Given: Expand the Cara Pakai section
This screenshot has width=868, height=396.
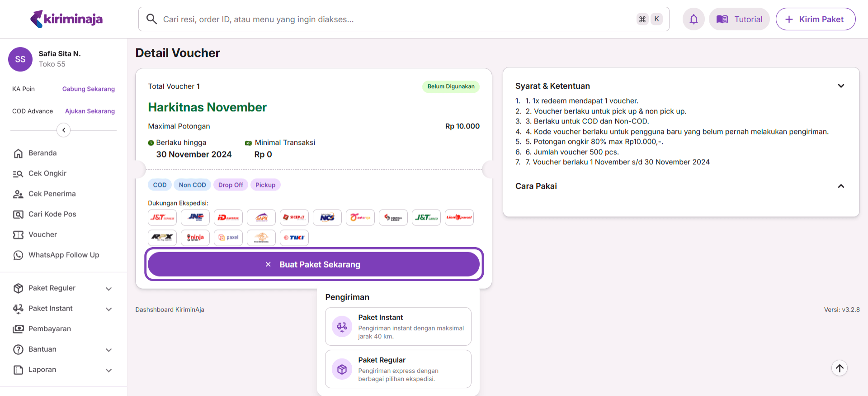Looking at the screenshot, I should coord(841,186).
